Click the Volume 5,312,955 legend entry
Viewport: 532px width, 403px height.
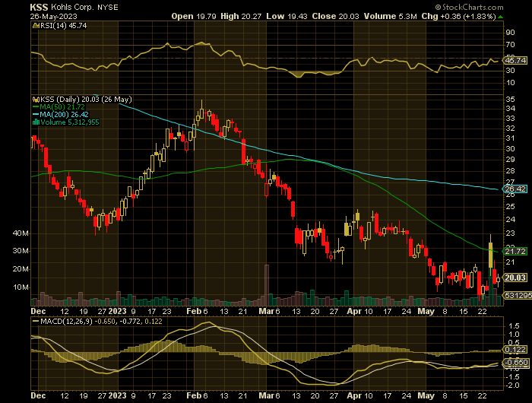[x=70, y=122]
